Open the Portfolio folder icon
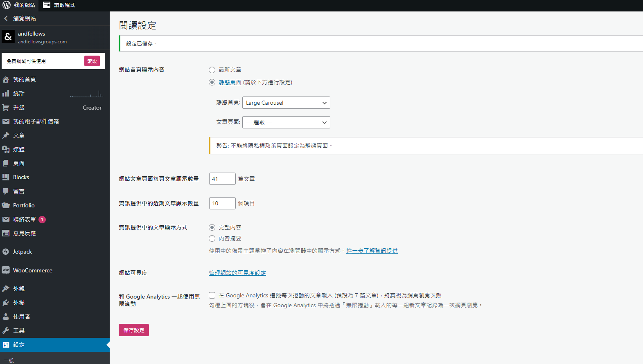This screenshot has width=643, height=364. [x=6, y=205]
